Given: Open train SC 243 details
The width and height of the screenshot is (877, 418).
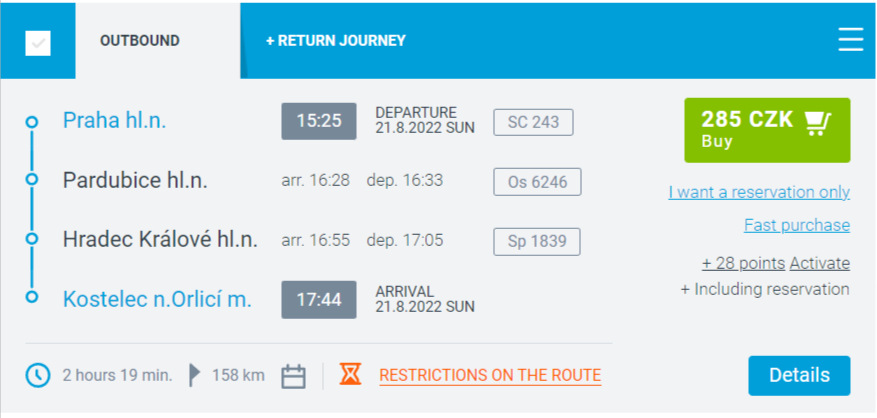Looking at the screenshot, I should tap(533, 122).
